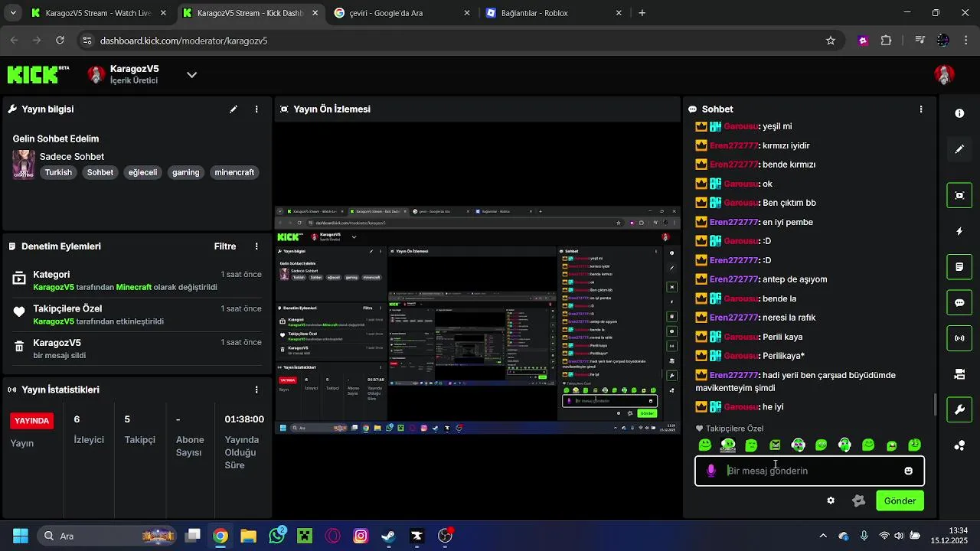Image resolution: width=980 pixels, height=551 pixels.
Task: Click the Turkish tag
Action: (58, 173)
